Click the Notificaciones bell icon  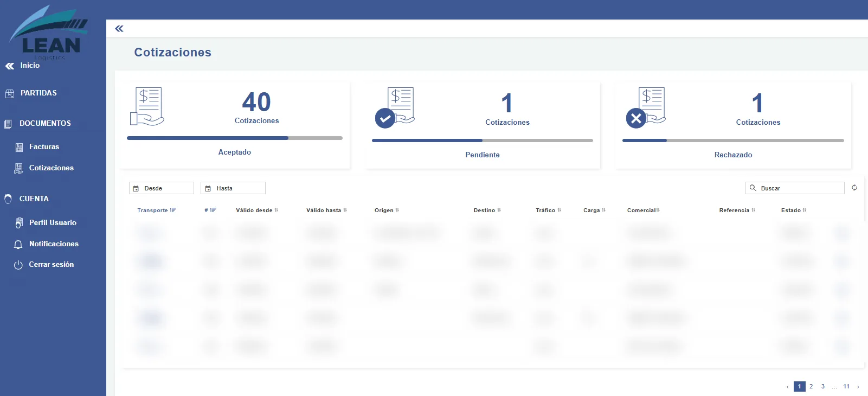18,245
